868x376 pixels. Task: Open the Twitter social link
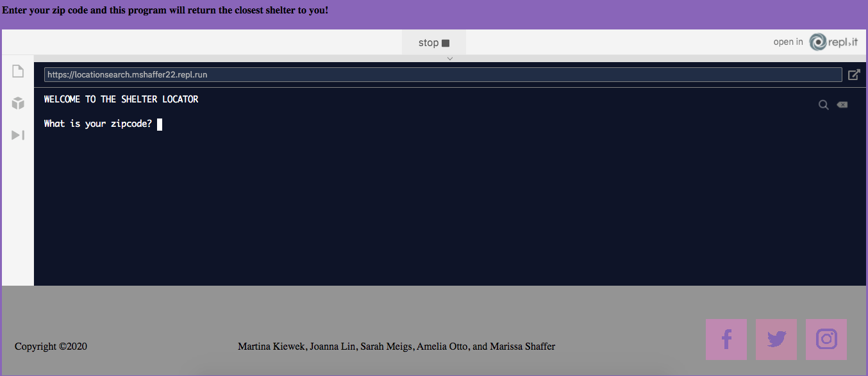pyautogui.click(x=776, y=339)
